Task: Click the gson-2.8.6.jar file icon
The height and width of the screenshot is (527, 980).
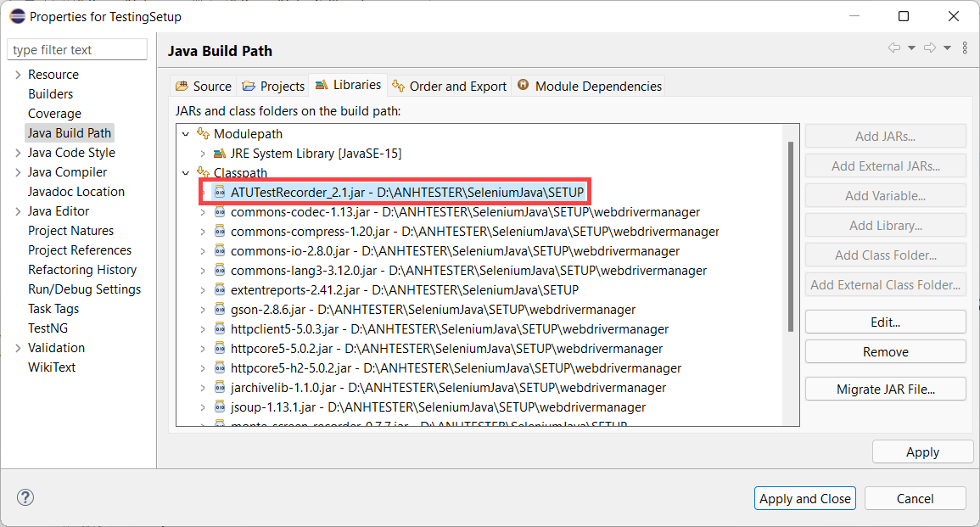Action: click(x=220, y=310)
